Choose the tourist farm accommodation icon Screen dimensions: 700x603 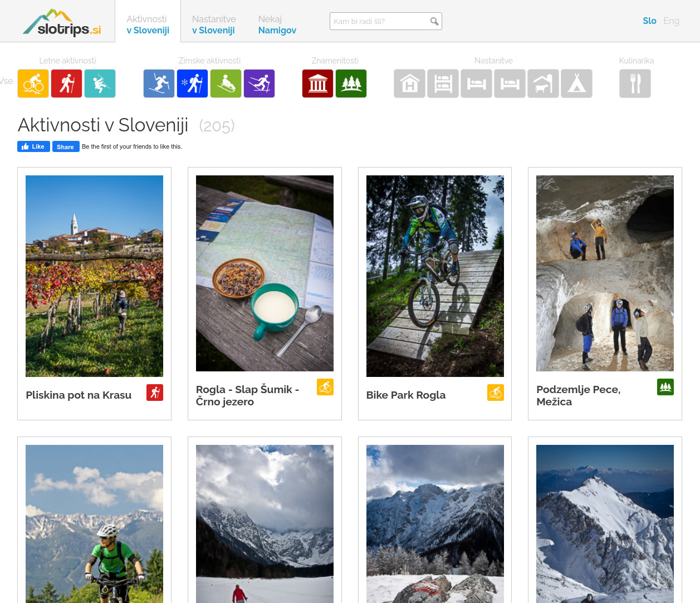coord(543,84)
